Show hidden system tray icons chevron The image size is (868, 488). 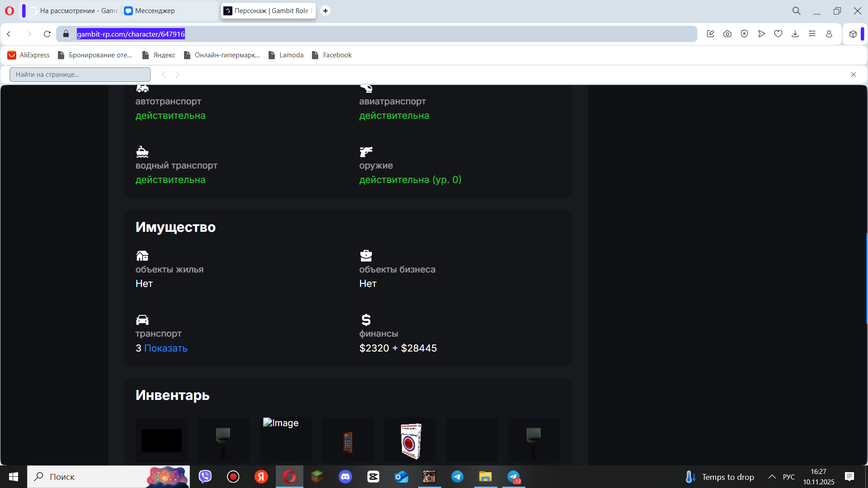click(772, 477)
